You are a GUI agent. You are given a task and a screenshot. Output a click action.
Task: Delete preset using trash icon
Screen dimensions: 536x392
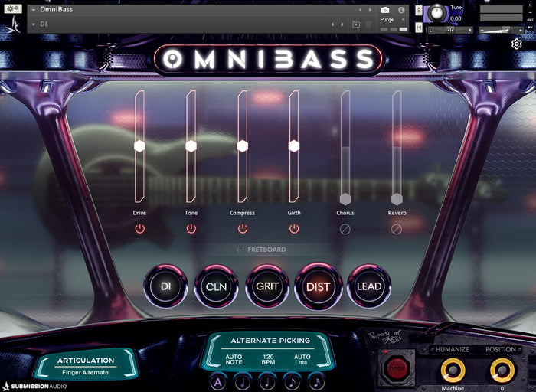click(x=368, y=24)
